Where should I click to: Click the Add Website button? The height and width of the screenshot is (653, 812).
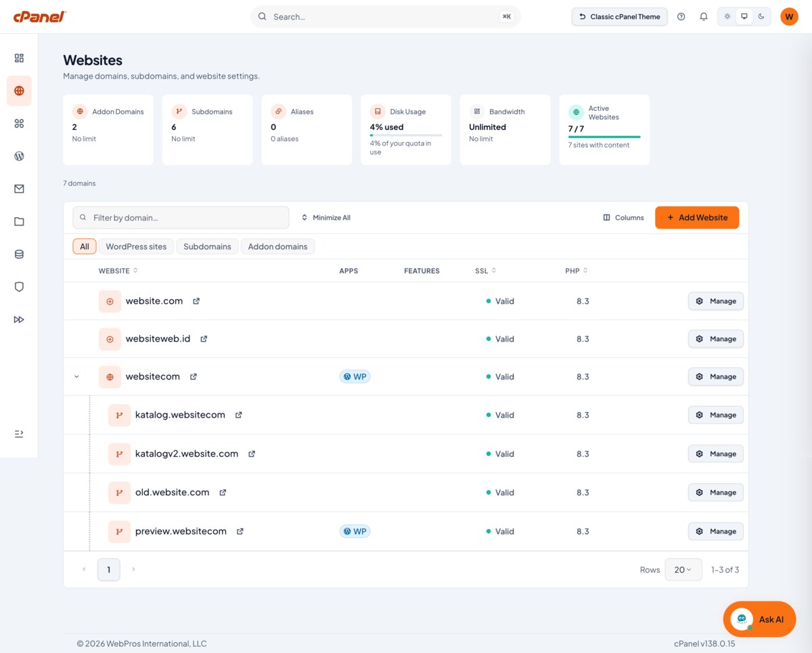pos(697,218)
